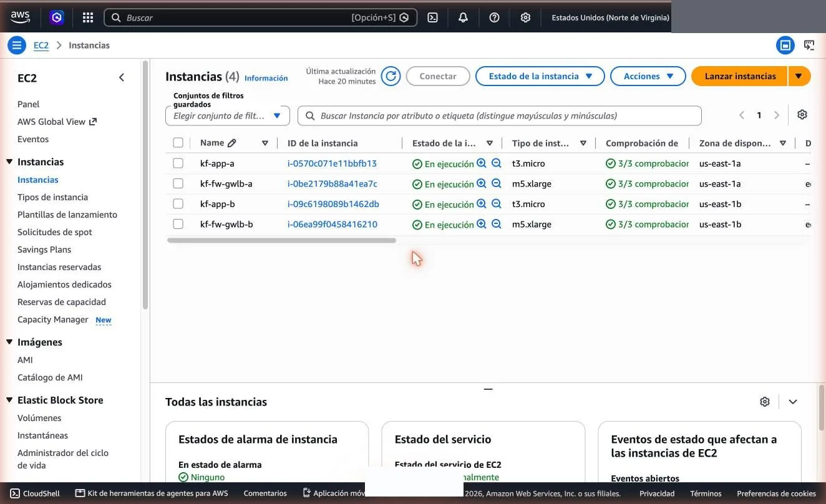Open instance link i-0570c071e11bbfb13
The height and width of the screenshot is (504, 826).
[x=332, y=163]
